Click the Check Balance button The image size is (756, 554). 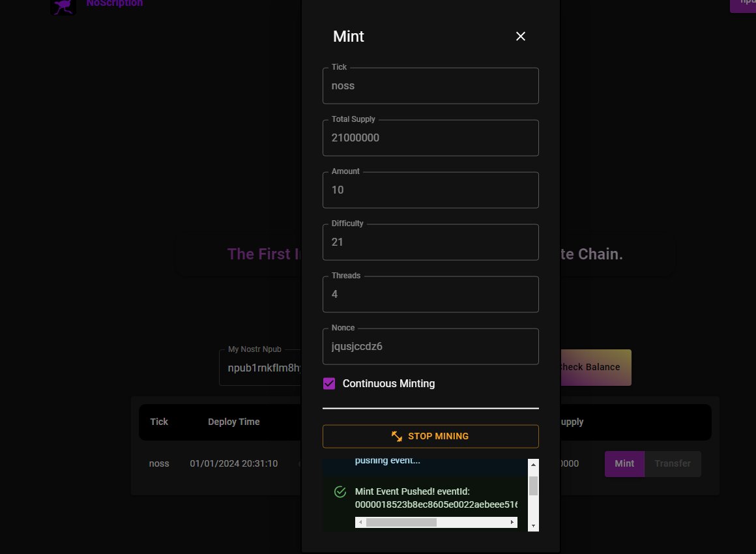(x=596, y=367)
